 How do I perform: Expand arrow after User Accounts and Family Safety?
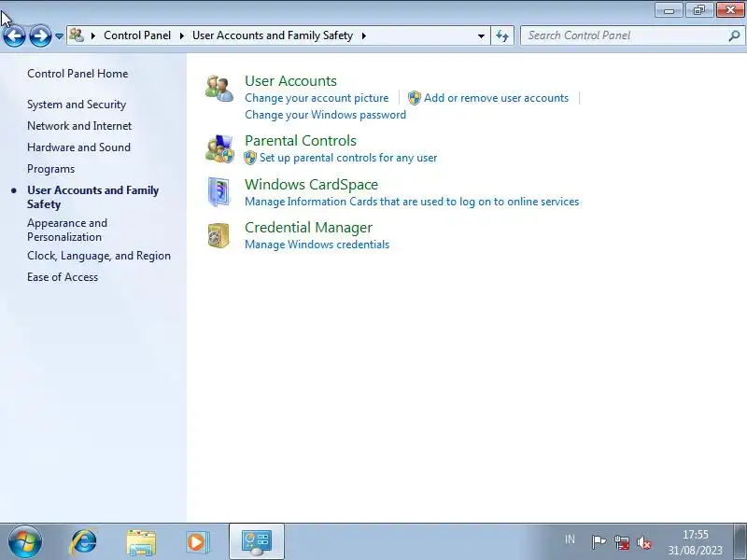point(364,35)
